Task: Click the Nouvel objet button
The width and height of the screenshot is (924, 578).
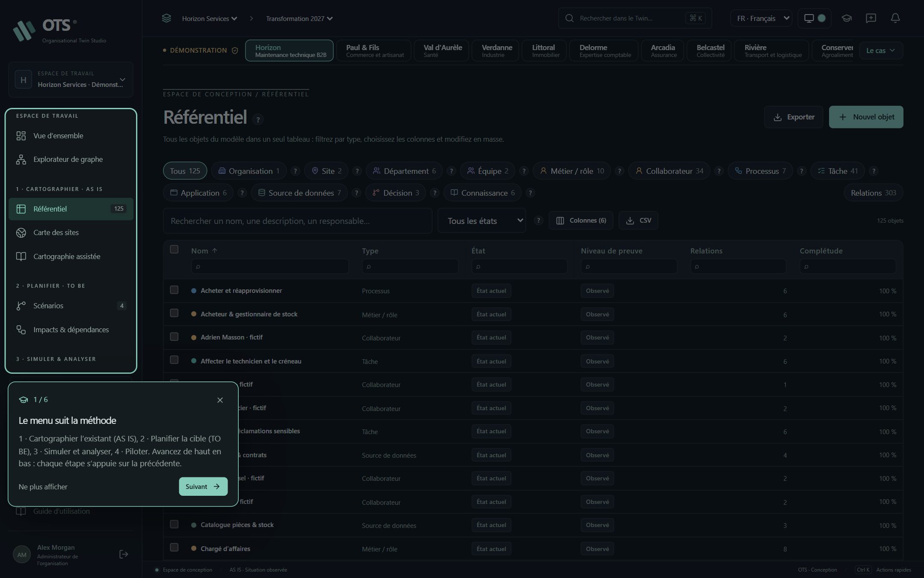Action: point(866,117)
